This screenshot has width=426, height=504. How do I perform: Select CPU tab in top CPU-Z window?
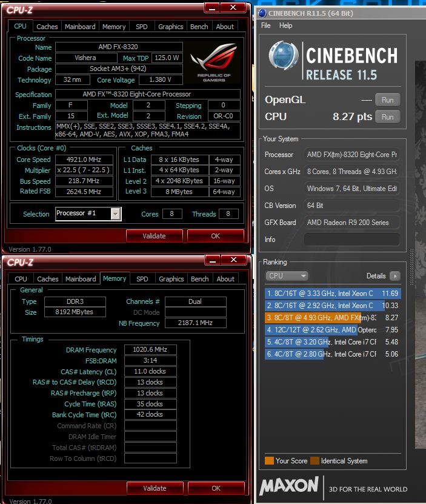(20, 26)
